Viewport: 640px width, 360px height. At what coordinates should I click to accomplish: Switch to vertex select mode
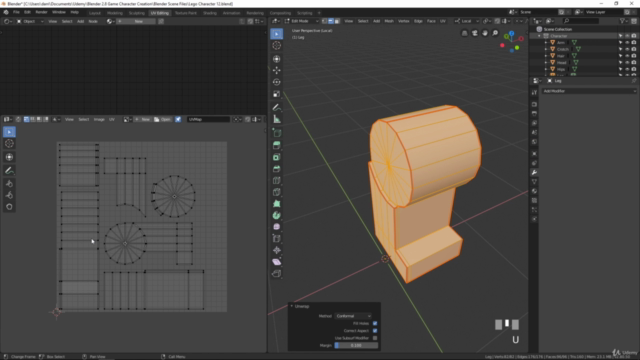coord(324,21)
